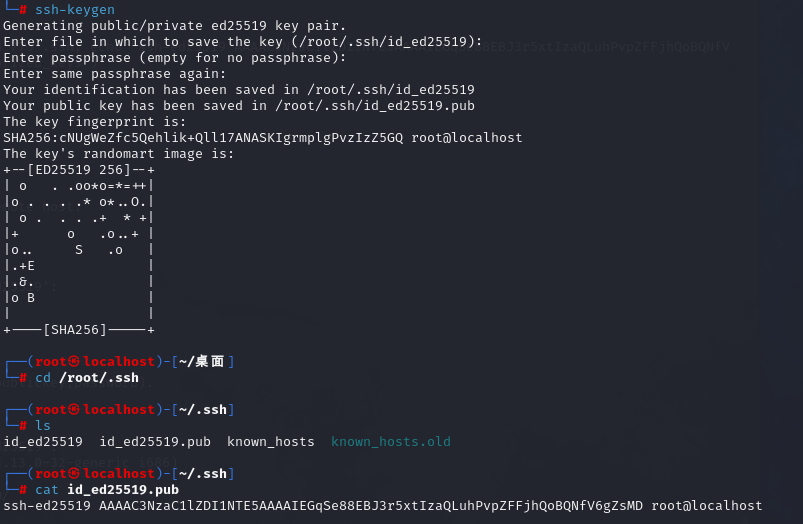Image resolution: width=803 pixels, height=524 pixels.
Task: Click the [ED25519 256] randomart header
Action: click(79, 170)
